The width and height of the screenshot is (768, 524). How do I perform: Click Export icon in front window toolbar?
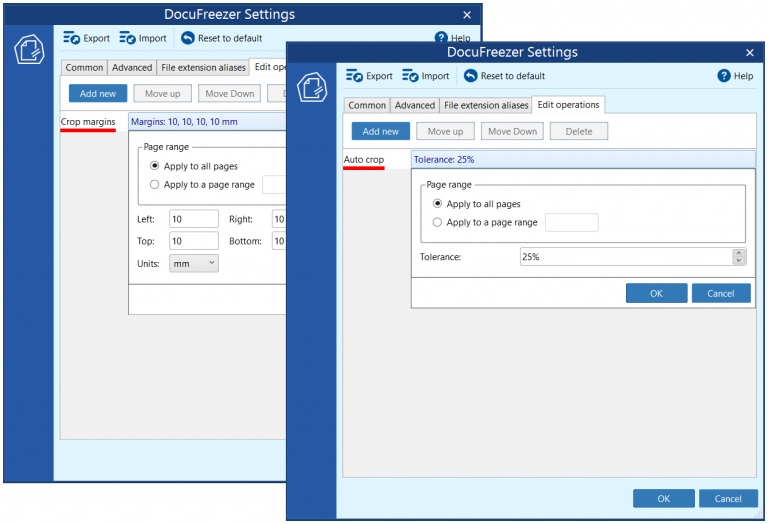[x=354, y=76]
